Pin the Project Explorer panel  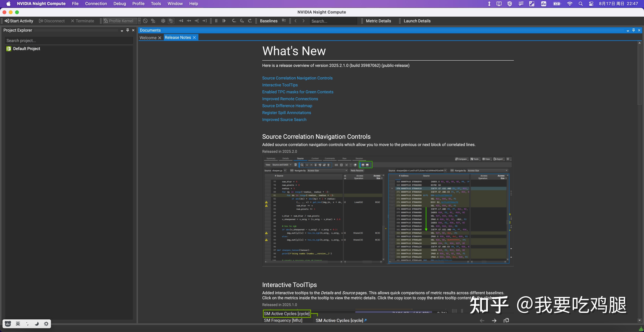(x=128, y=30)
